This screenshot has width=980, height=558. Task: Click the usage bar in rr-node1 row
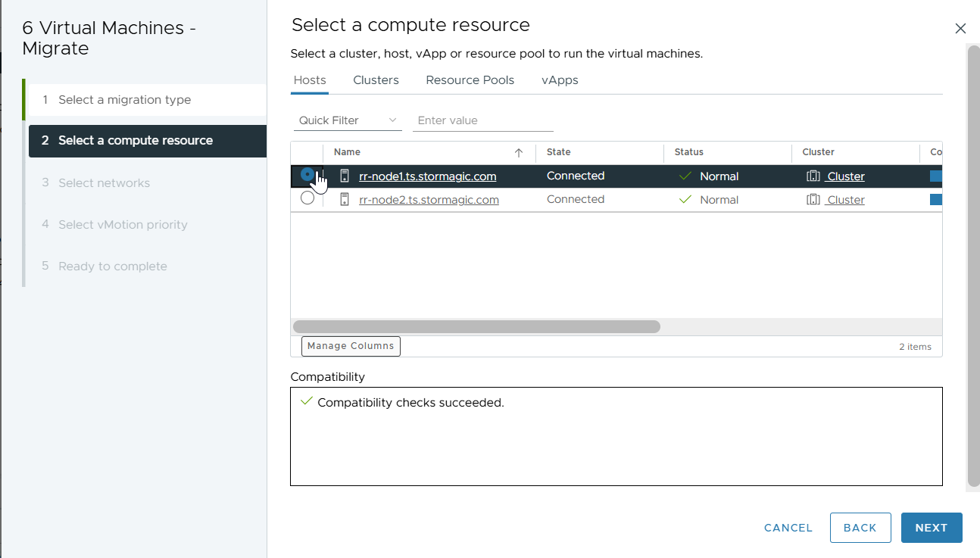[936, 176]
